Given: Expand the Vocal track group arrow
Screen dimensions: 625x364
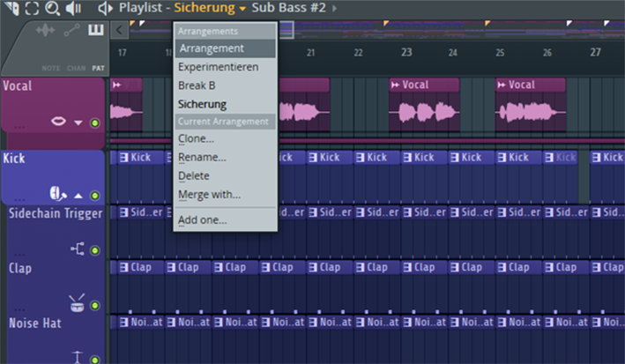Looking at the screenshot, I should coord(78,123).
